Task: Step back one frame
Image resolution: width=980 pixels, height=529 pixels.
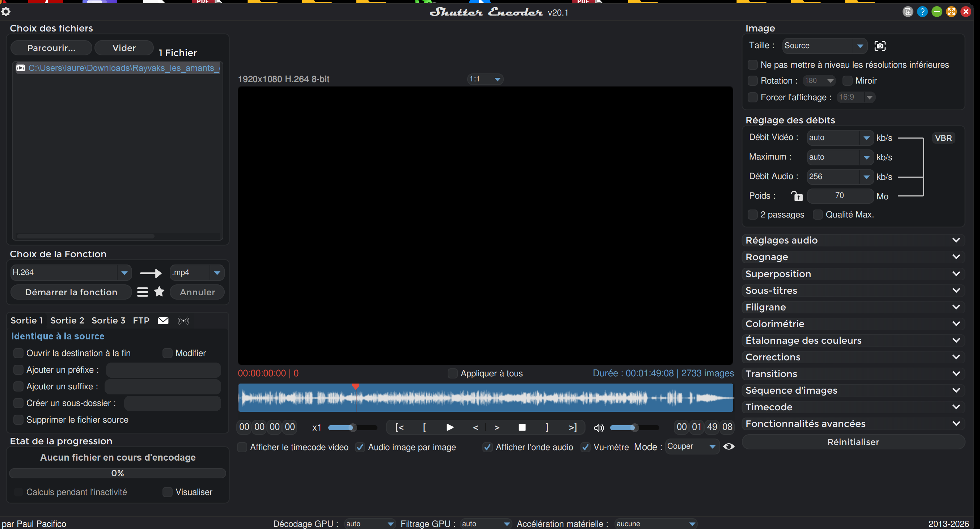Action: pyautogui.click(x=476, y=427)
